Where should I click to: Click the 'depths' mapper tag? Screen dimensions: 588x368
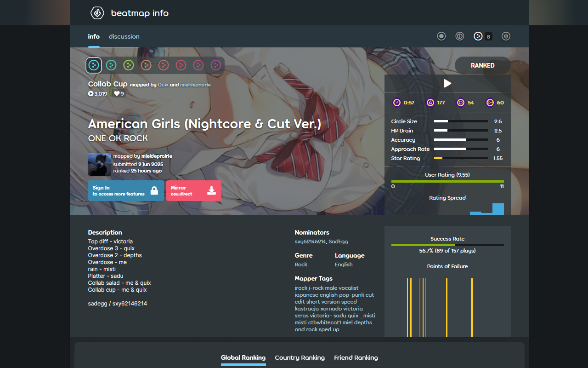tap(363, 322)
